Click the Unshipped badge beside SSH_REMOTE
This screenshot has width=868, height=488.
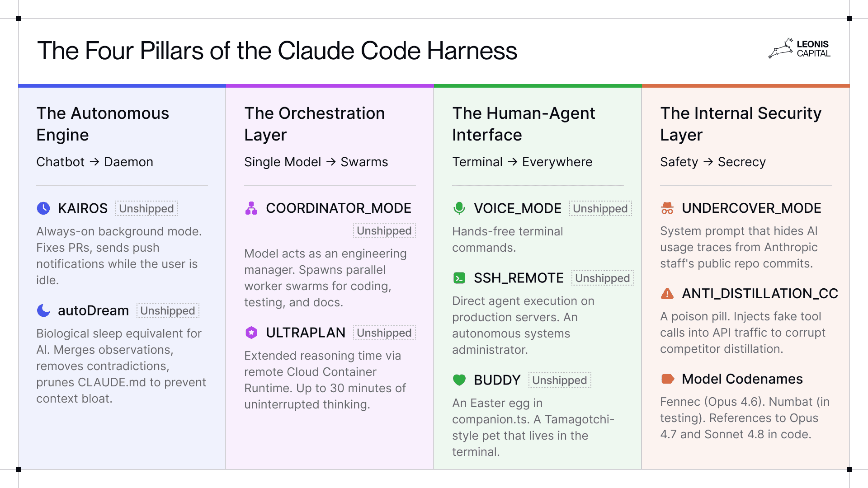[x=602, y=278]
